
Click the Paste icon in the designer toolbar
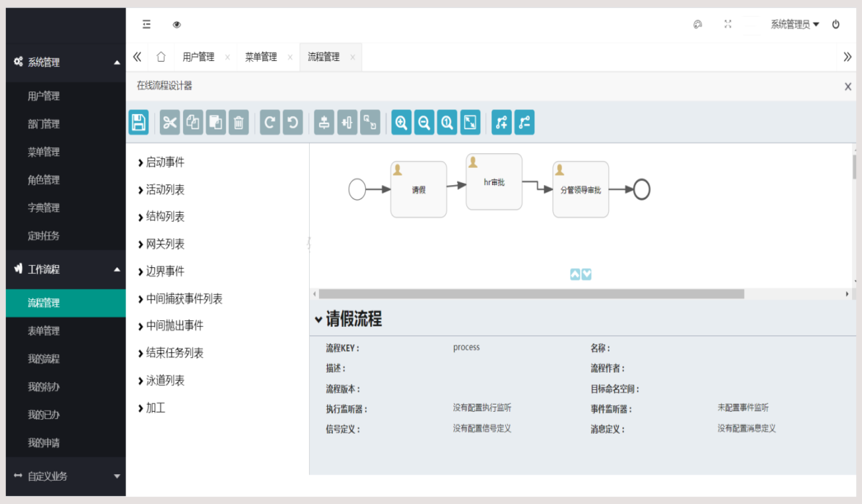[216, 123]
